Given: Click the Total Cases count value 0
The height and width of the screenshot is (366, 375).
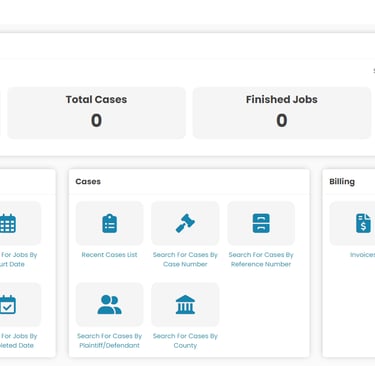Looking at the screenshot, I should coord(96,120).
